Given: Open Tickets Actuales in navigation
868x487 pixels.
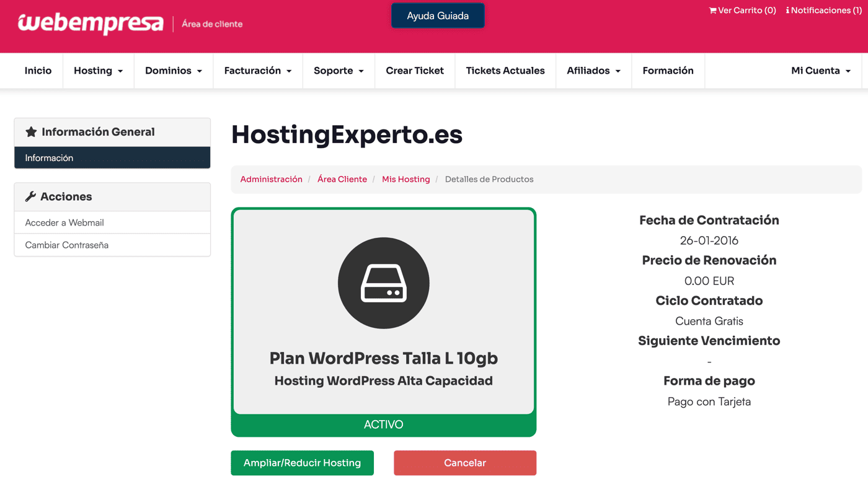Looking at the screenshot, I should click(x=505, y=71).
